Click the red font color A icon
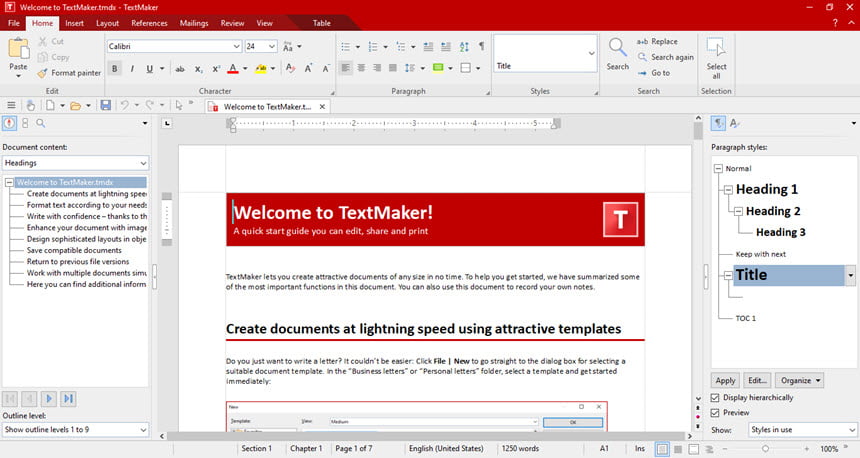This screenshot has height=458, width=860. (233, 69)
